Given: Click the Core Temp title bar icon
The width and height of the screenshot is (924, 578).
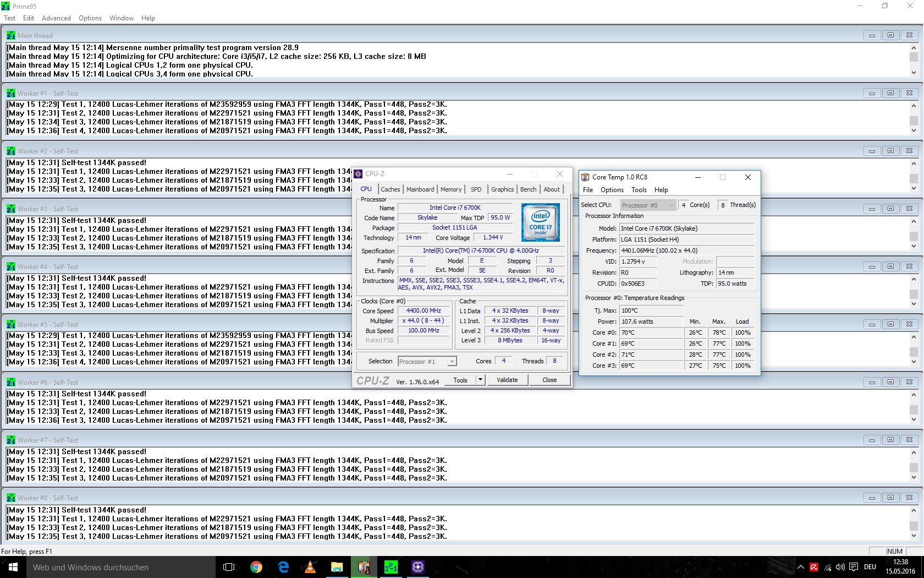Looking at the screenshot, I should [x=585, y=177].
